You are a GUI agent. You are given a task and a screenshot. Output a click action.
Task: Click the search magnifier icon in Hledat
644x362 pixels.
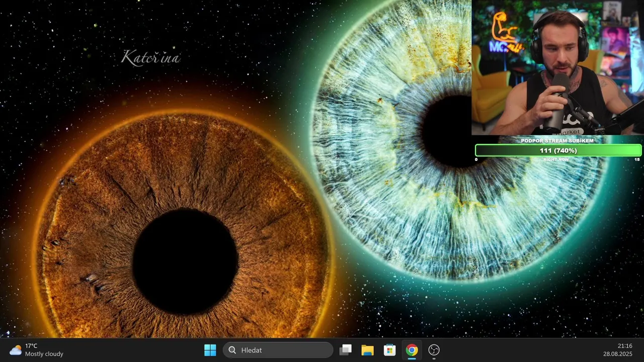(x=232, y=350)
